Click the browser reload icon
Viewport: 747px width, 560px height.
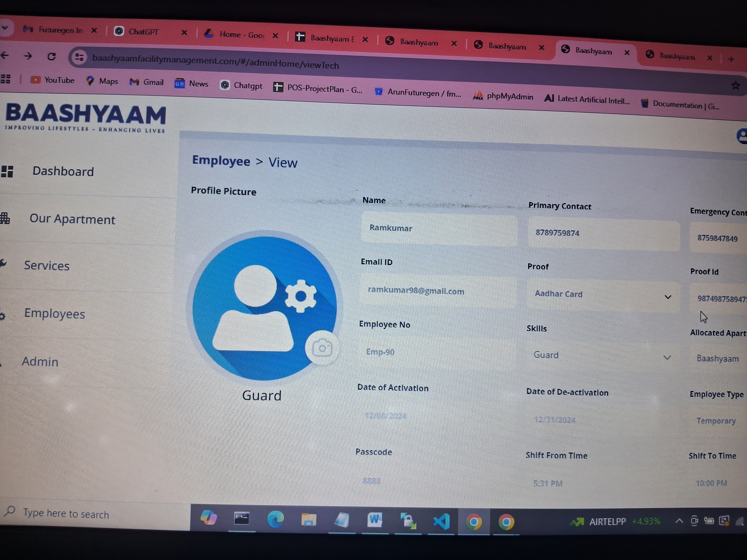tap(51, 56)
